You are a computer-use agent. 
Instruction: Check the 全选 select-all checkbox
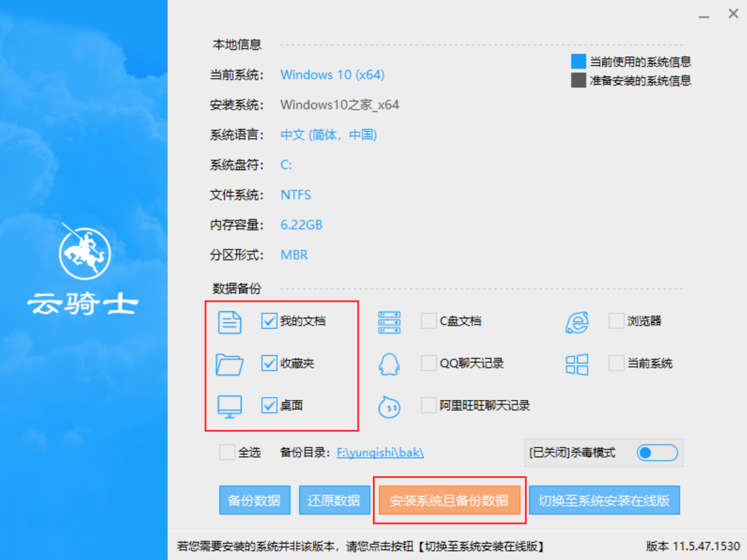click(x=227, y=452)
